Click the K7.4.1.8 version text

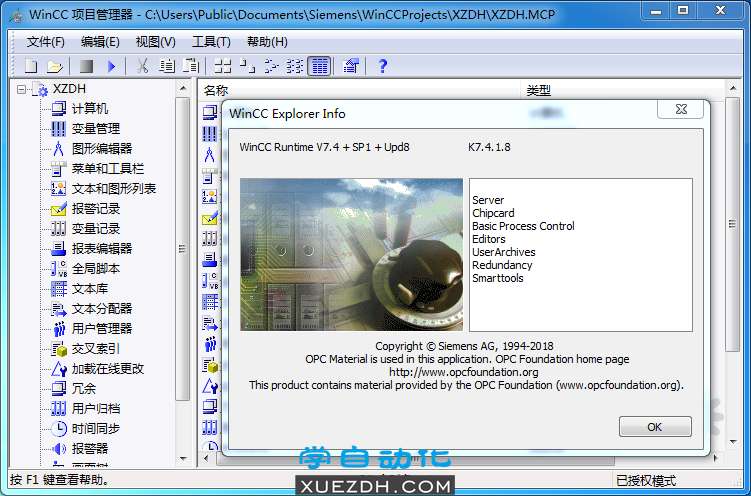489,147
